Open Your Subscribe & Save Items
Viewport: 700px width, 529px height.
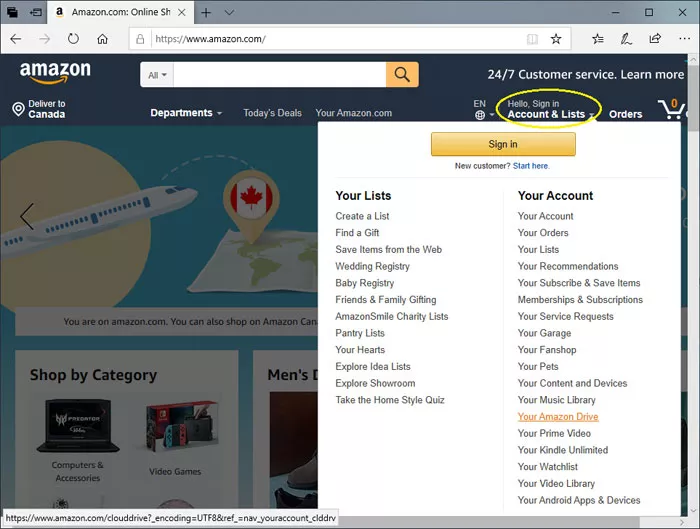579,283
